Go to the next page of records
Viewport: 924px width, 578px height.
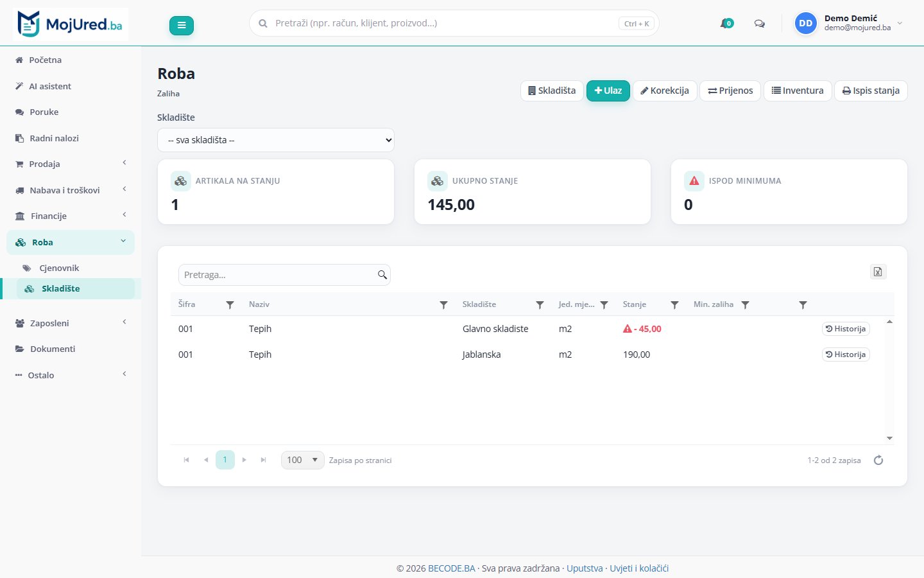tap(244, 460)
